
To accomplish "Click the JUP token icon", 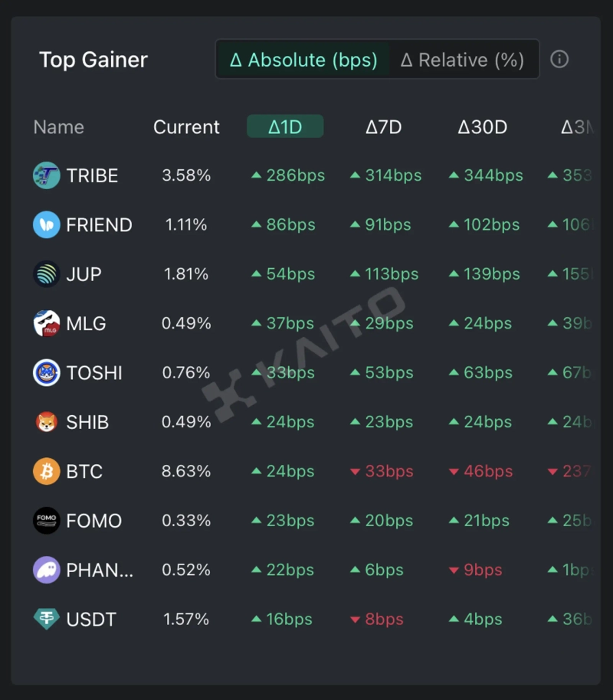I will point(47,274).
